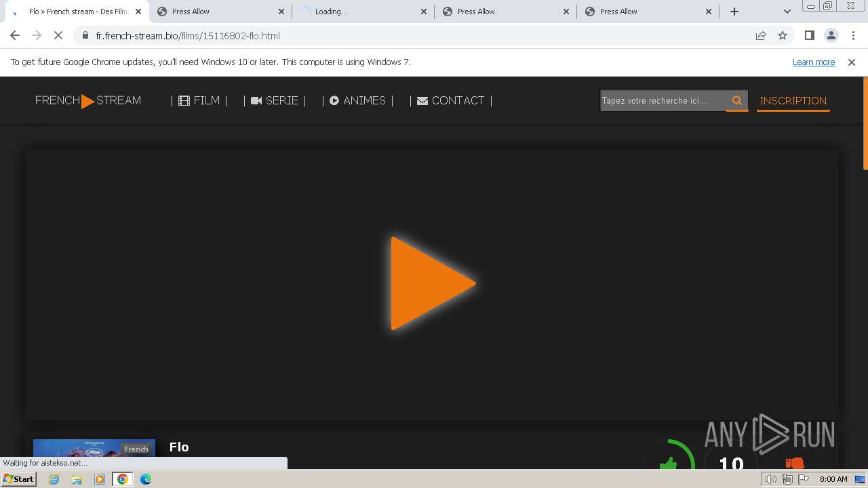Open the Chrome profile icon

[x=831, y=35]
